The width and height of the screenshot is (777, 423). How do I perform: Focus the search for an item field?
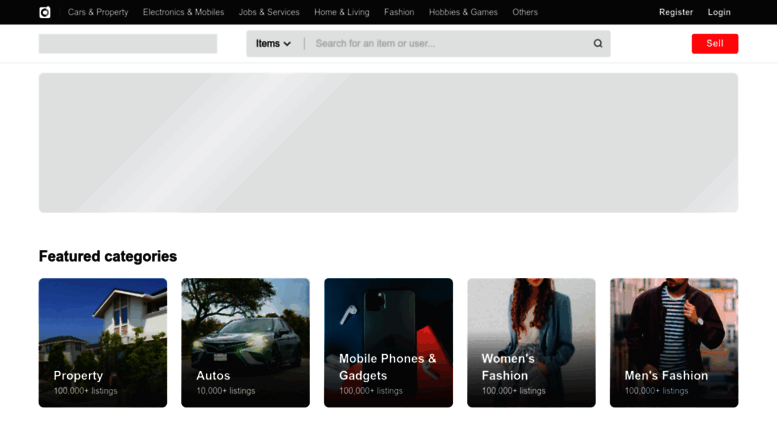(448, 44)
